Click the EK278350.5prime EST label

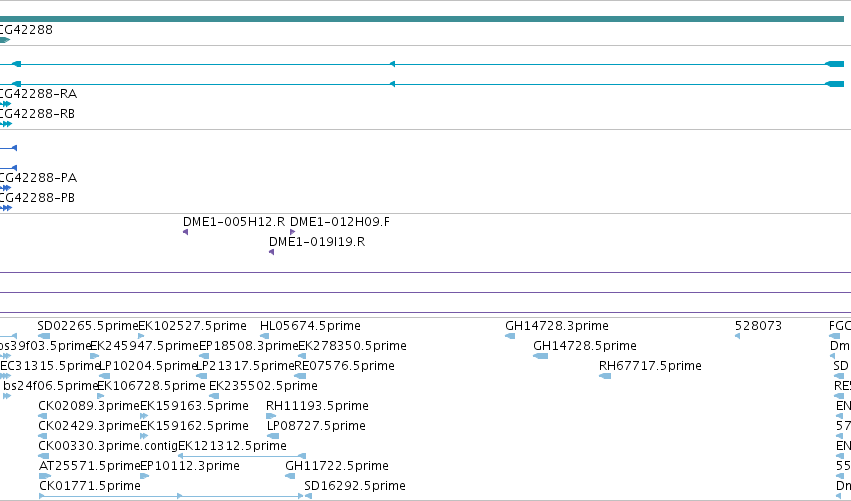[353, 346]
